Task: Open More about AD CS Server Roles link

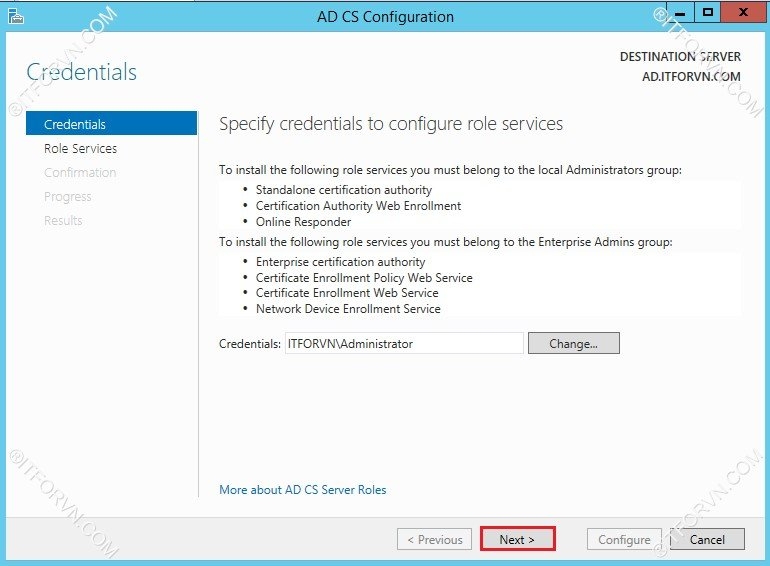Action: click(303, 490)
